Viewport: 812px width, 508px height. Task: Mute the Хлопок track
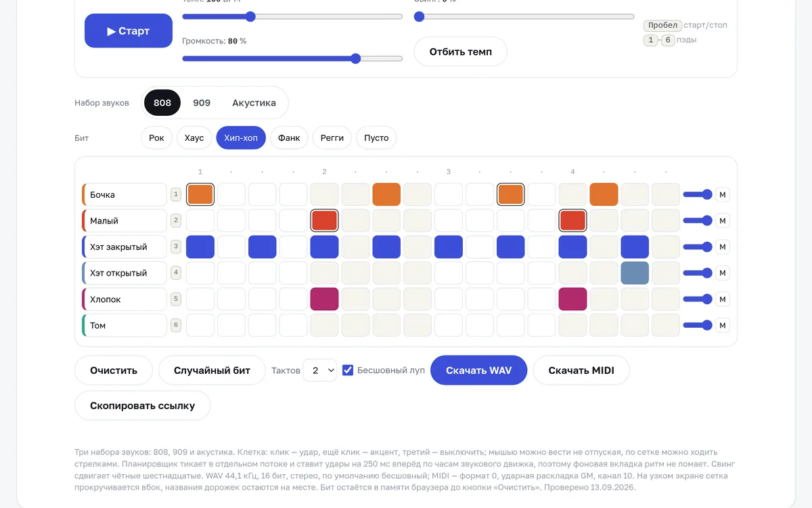pyautogui.click(x=723, y=299)
